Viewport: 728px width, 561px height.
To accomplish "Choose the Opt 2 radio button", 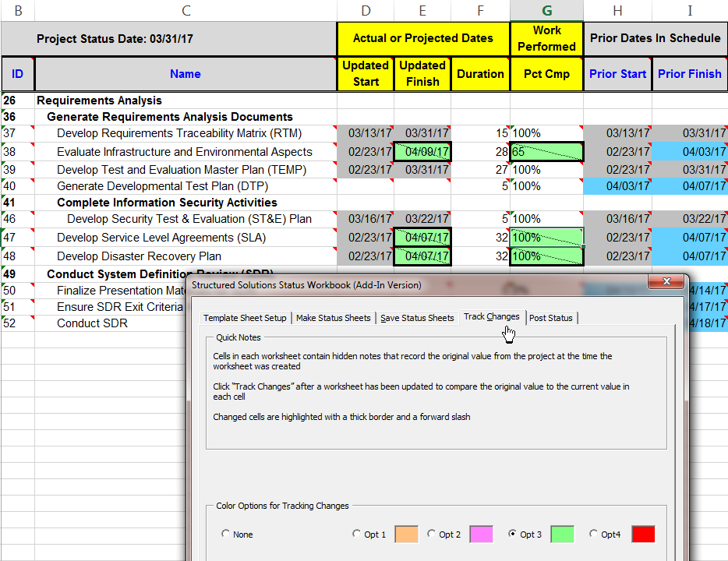I will point(431,534).
